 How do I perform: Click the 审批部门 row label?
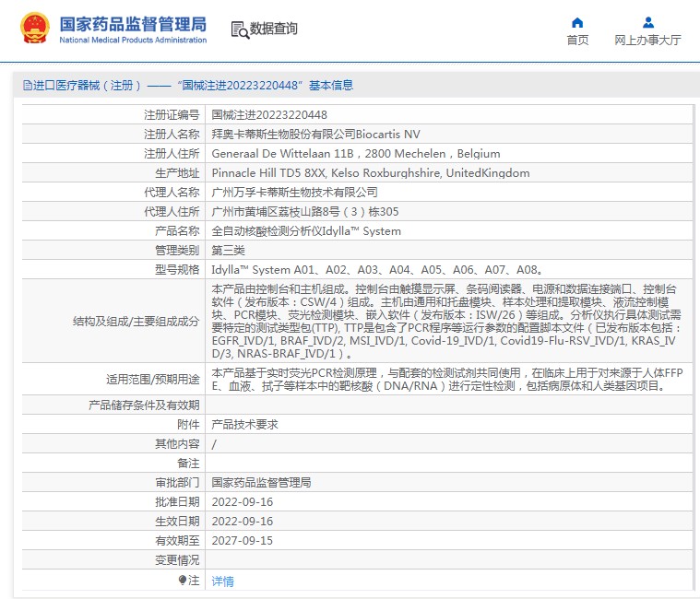point(177,483)
